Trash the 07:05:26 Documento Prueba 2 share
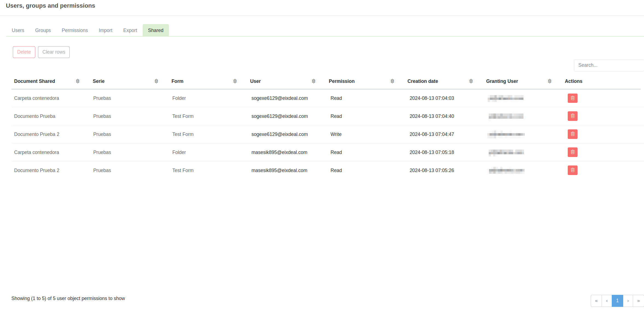Image resolution: width=644 pixels, height=320 pixels. [x=572, y=170]
